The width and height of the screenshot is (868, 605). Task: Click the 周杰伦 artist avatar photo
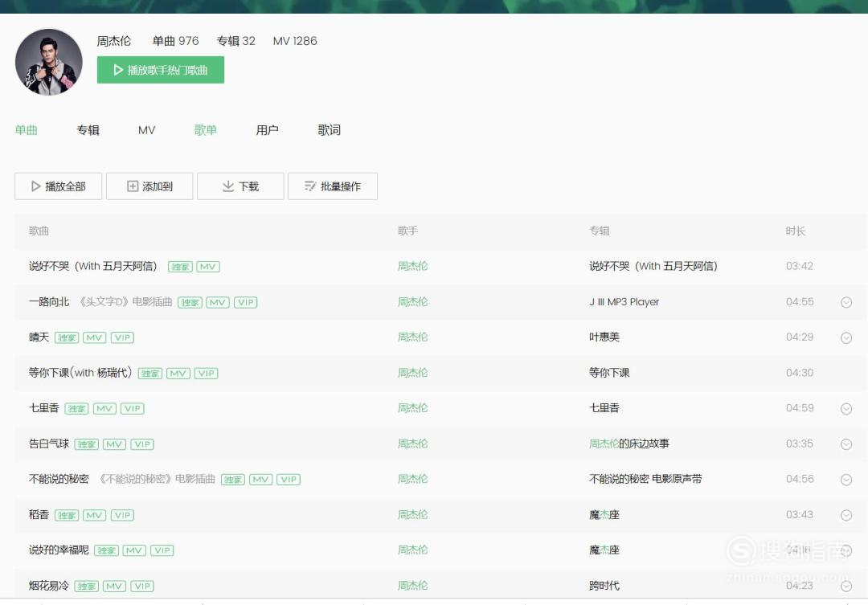point(49,62)
